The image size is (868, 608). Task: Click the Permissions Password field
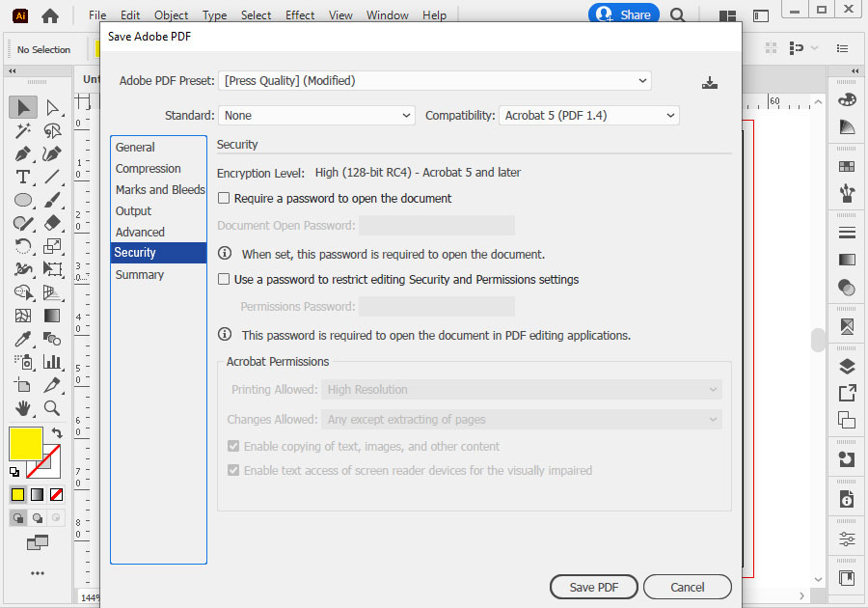coord(437,306)
